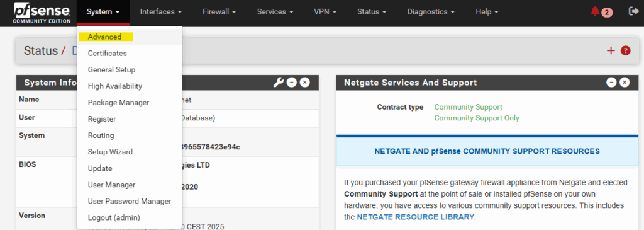Choose Logout (admin) from System menu

[x=114, y=217]
